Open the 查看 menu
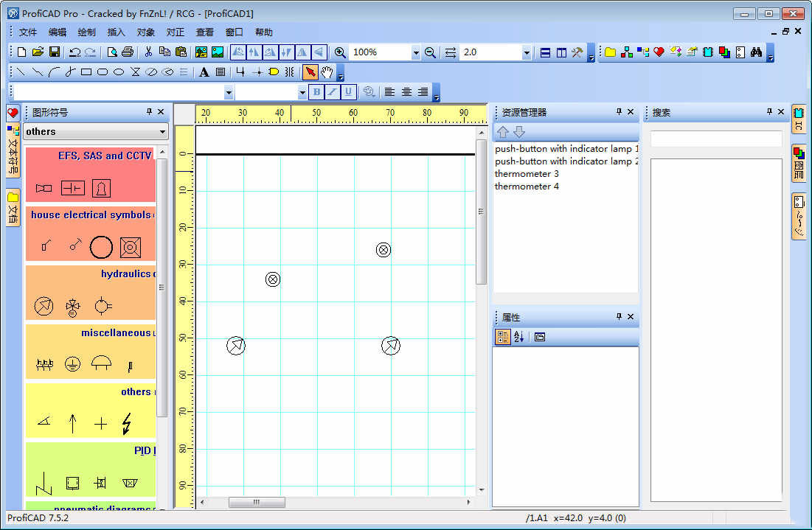The height and width of the screenshot is (530, 812). (x=205, y=32)
